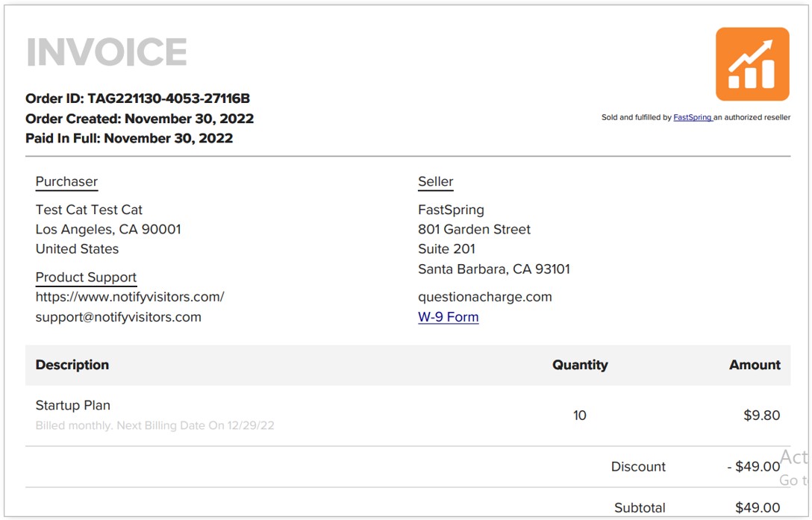The height and width of the screenshot is (520, 812).
Task: Click the Order Created November 30, 2022 line
Action: [140, 119]
